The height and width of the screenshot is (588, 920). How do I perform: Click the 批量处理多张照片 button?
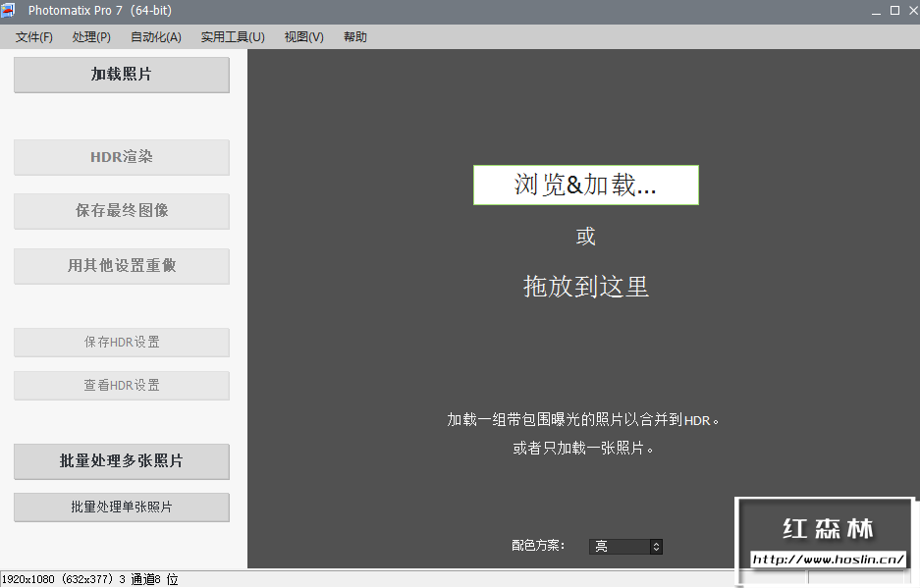122,461
